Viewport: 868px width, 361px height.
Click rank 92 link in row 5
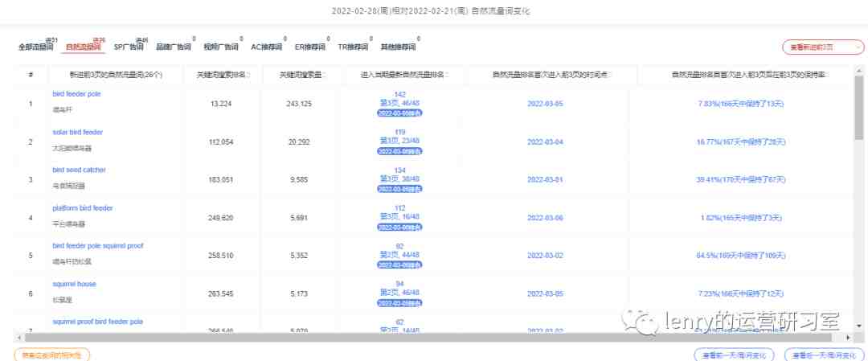pyautogui.click(x=399, y=246)
